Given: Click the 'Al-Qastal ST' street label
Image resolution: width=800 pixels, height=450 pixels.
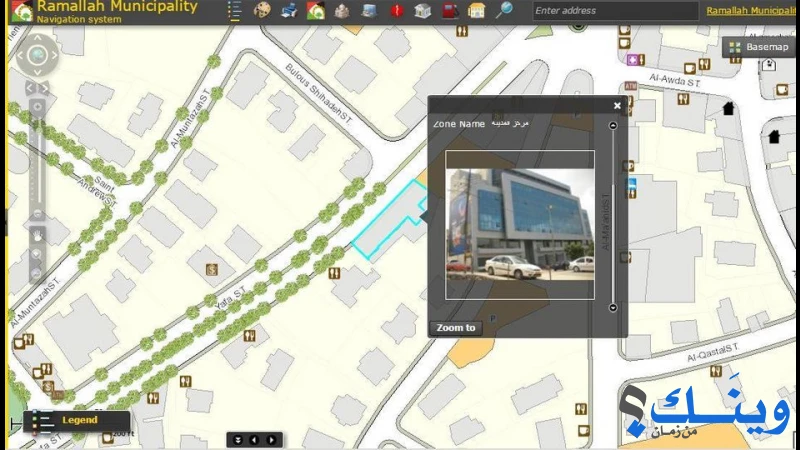Looking at the screenshot, I should pyautogui.click(x=713, y=352).
